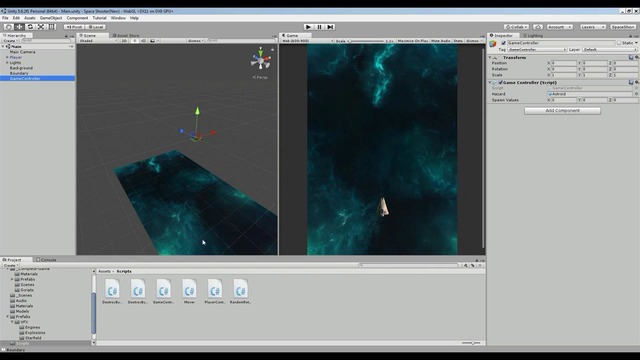The width and height of the screenshot is (640, 360).
Task: Open the Layer dropdown in Inspector
Action: click(610, 49)
